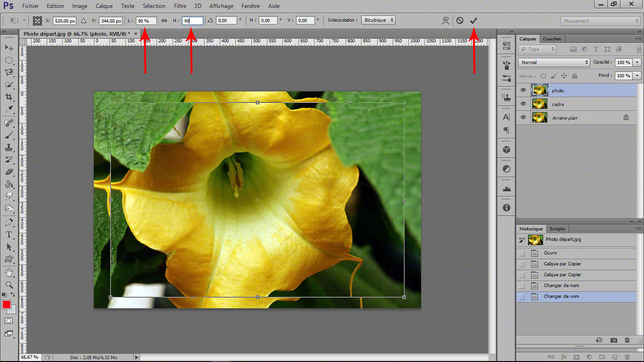Click the red foreground color swatch
Screen dimensions: 644x362
(x=7, y=304)
